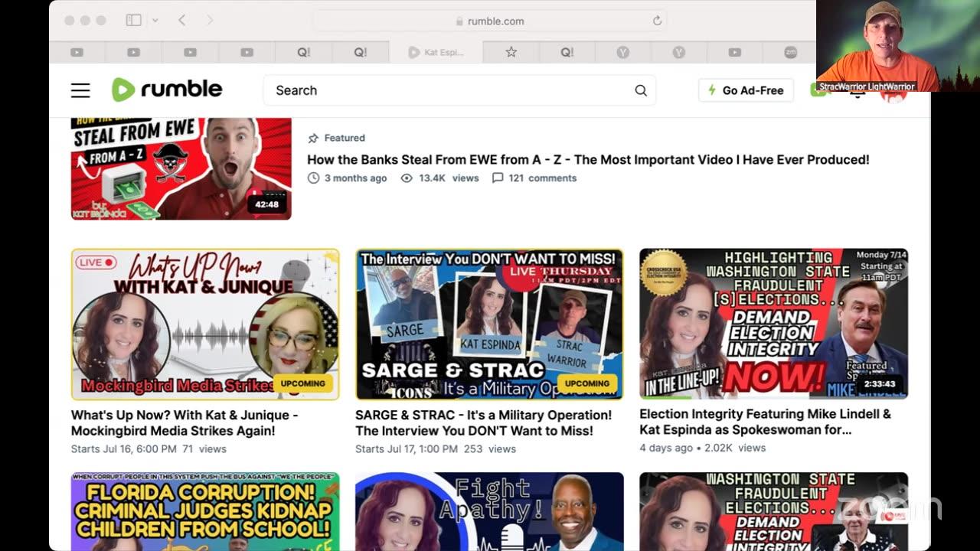Go back with Safari back arrow
This screenshot has width=980, height=551.
click(181, 21)
